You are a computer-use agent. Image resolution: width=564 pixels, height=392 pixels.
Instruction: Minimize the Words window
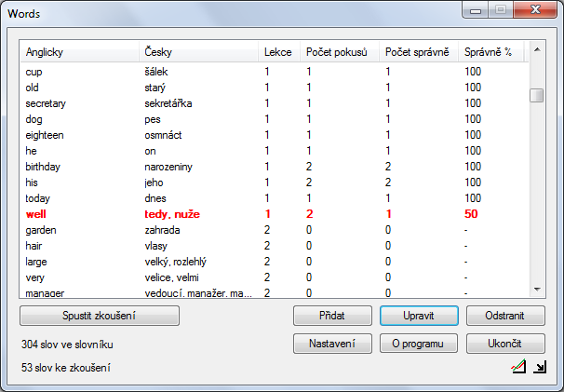(x=476, y=9)
